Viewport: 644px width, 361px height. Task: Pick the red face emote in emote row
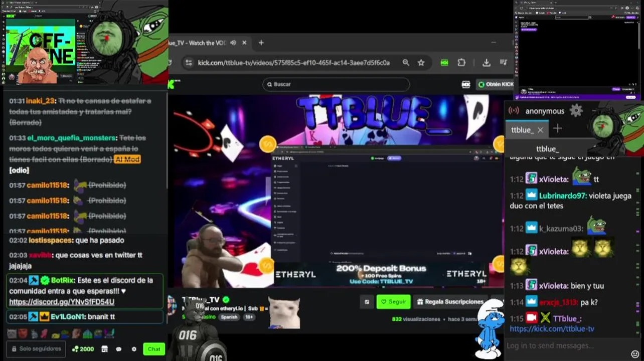tap(22, 333)
